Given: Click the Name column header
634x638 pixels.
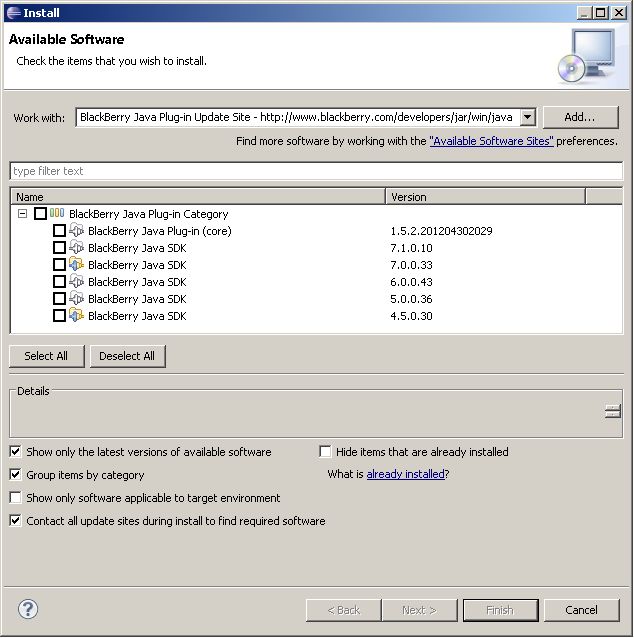Looking at the screenshot, I should pos(198,197).
